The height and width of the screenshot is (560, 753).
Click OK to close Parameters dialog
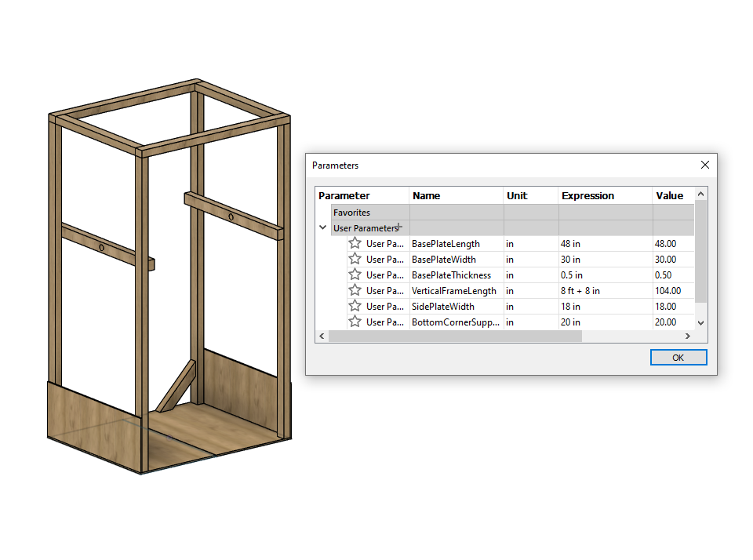(678, 358)
